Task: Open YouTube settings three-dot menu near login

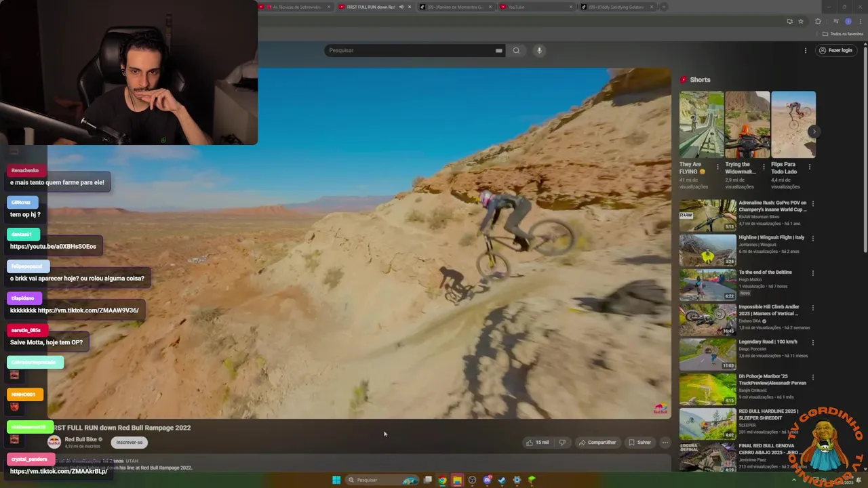Action: coord(806,50)
